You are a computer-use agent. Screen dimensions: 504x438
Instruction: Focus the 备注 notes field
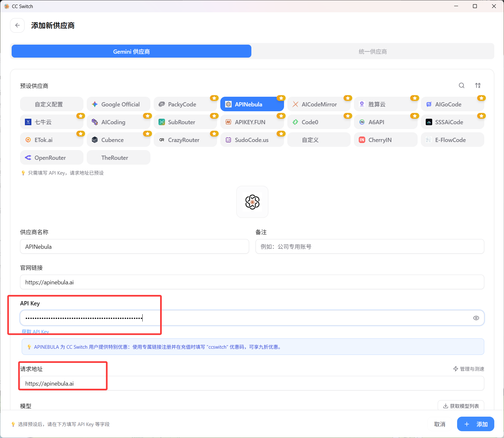coord(370,246)
